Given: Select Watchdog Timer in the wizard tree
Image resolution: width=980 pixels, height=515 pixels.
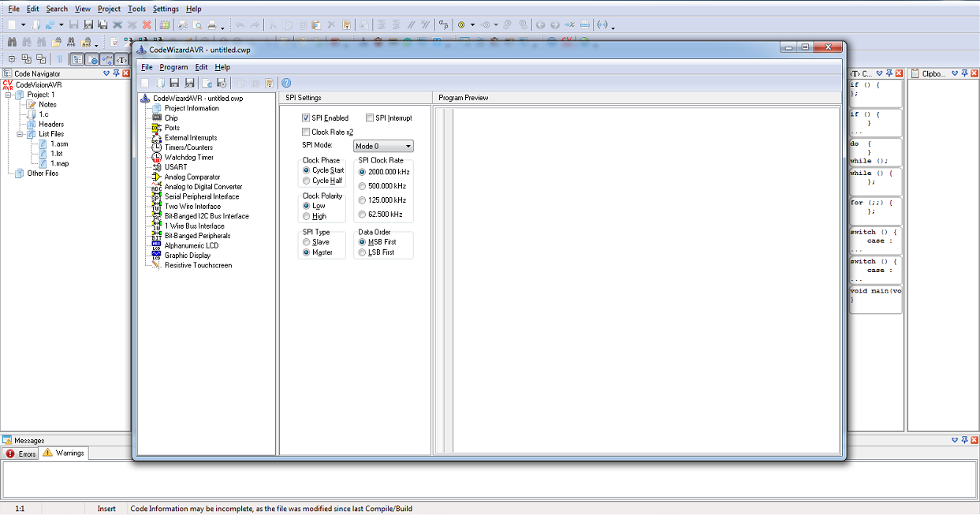Looking at the screenshot, I should [188, 157].
